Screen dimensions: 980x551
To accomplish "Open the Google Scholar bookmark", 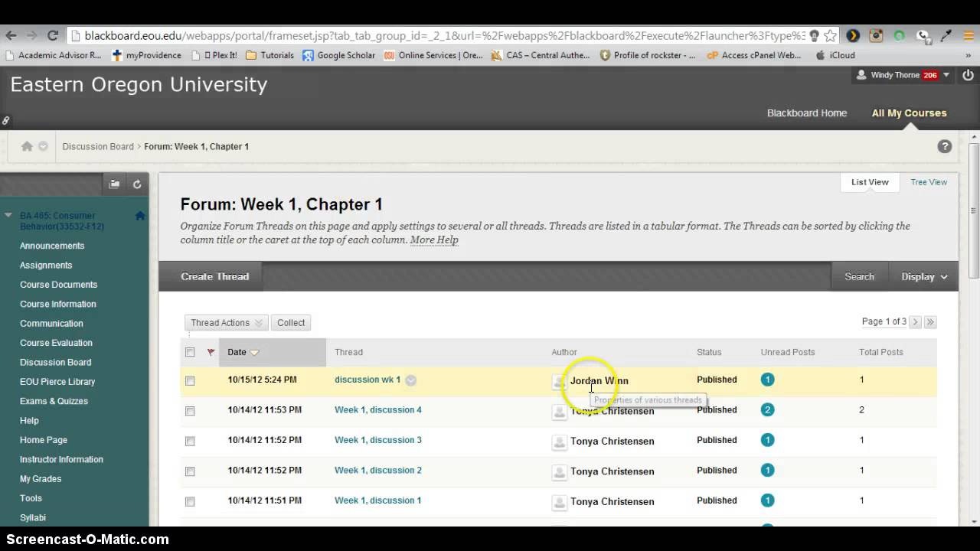I will coord(338,55).
